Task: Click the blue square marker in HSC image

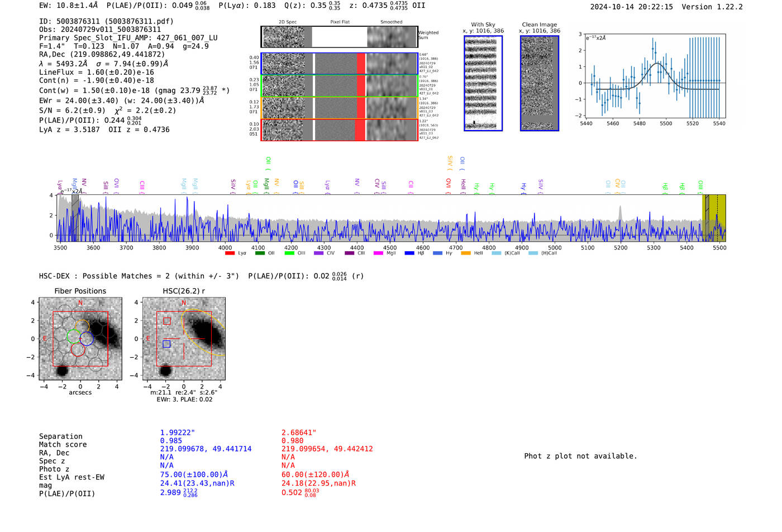Action: coord(166,344)
